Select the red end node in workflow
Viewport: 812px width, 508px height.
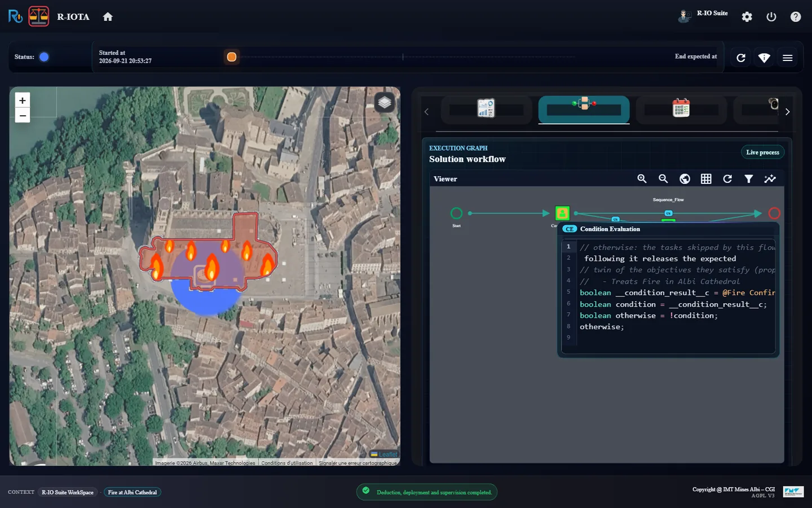pos(774,213)
